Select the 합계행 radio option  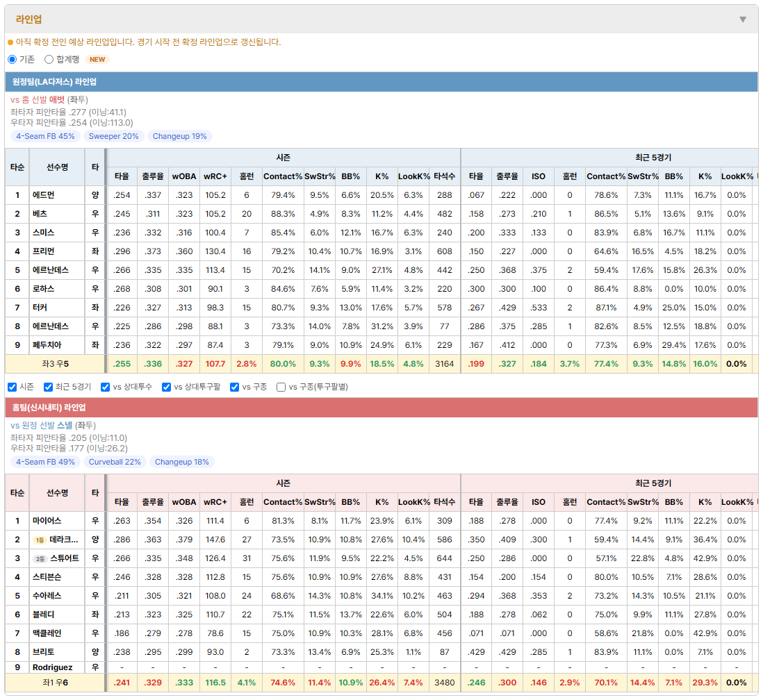49,59
